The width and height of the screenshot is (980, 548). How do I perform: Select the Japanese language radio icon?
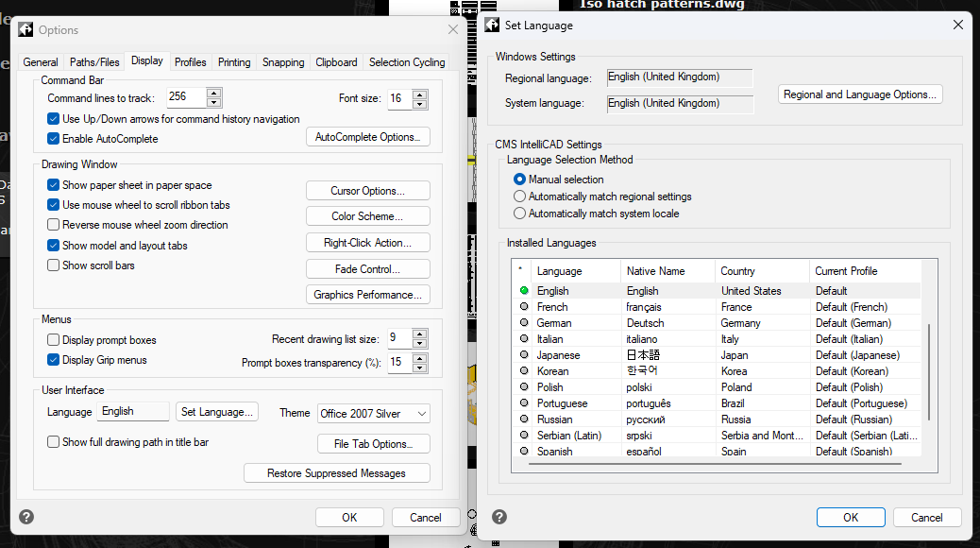click(524, 354)
